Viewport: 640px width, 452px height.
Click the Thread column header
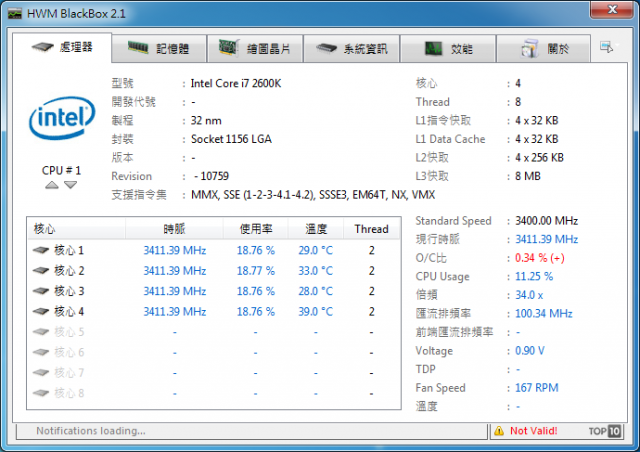tap(371, 229)
